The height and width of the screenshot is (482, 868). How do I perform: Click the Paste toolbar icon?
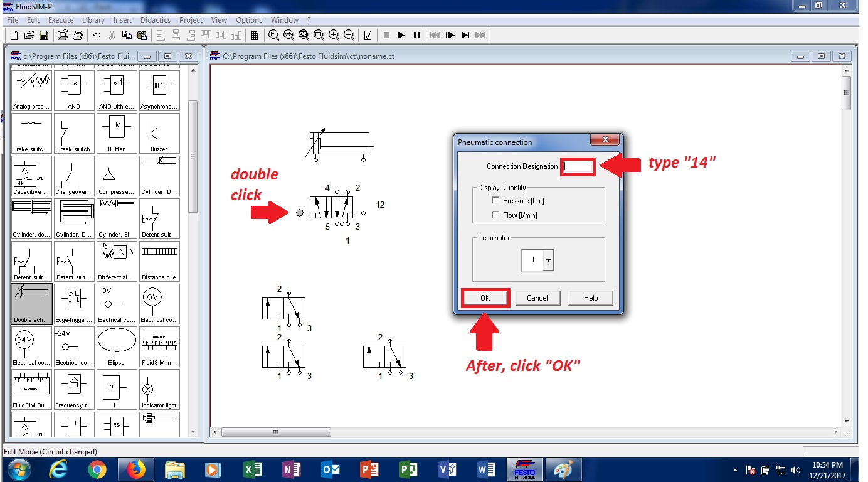click(142, 35)
